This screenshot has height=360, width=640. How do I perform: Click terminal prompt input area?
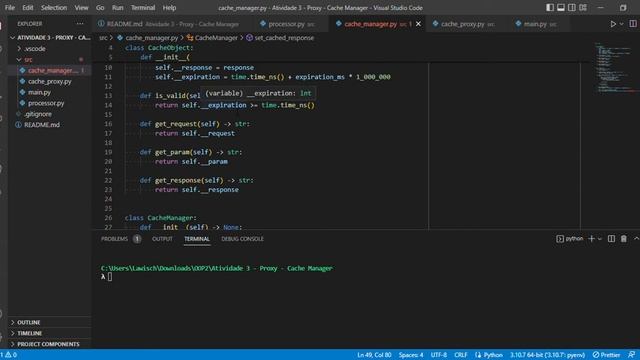coord(110,277)
